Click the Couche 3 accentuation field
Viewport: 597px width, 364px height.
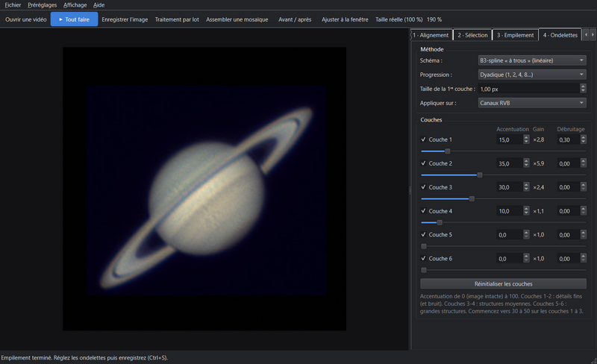pyautogui.click(x=510, y=187)
